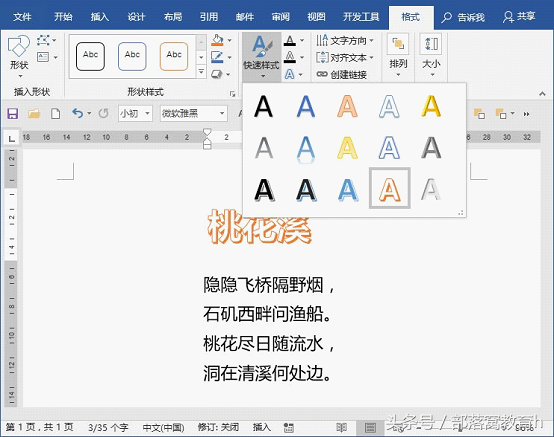Select the orange outline highlighted WordArt style
The height and width of the screenshot is (437, 554).
[390, 189]
